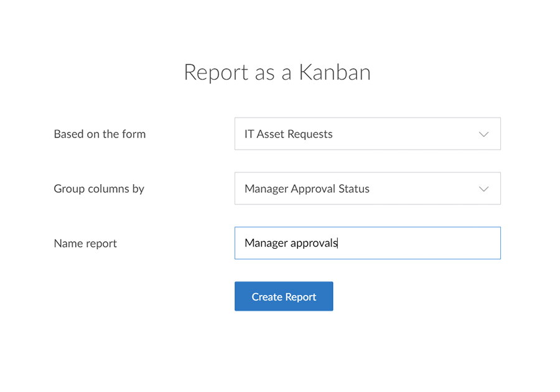Click the word 'Kanban' in the title
Viewport: 560px width, 392px height.
335,72
